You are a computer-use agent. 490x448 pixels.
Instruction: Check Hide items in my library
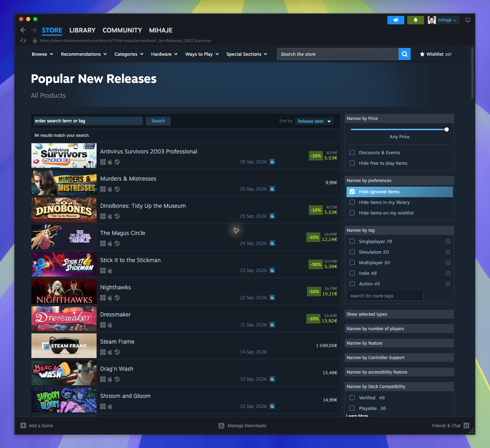pyautogui.click(x=352, y=202)
